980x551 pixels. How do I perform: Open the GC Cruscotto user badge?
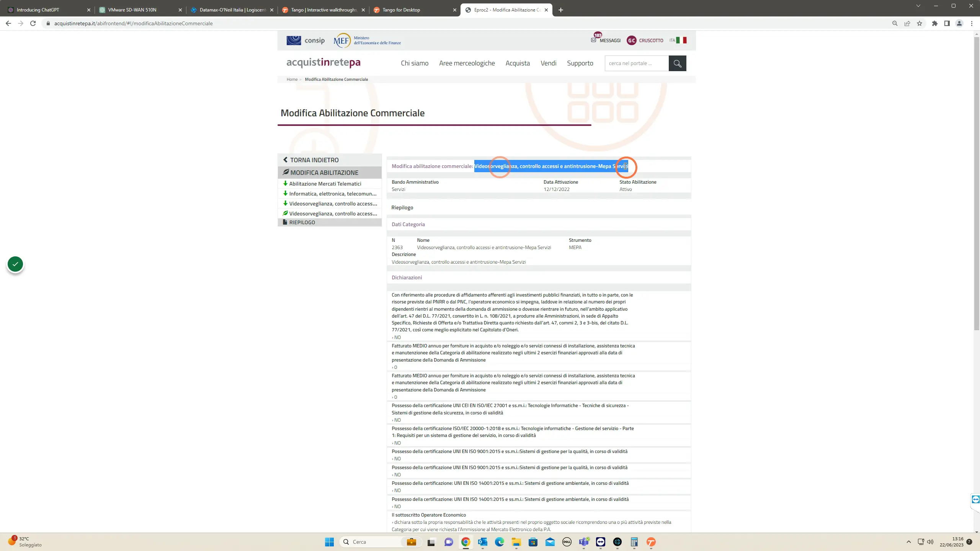[x=631, y=40]
